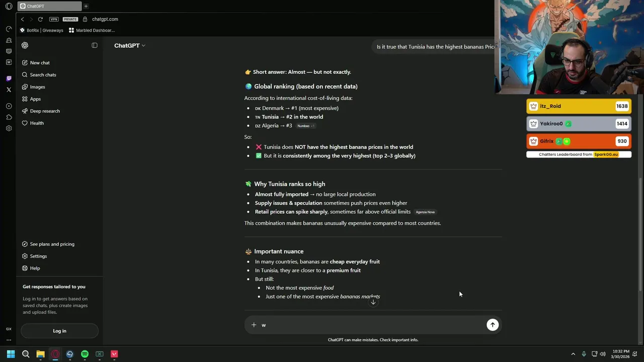
Task: Select Deep research in the sidebar
Action: click(x=44, y=111)
